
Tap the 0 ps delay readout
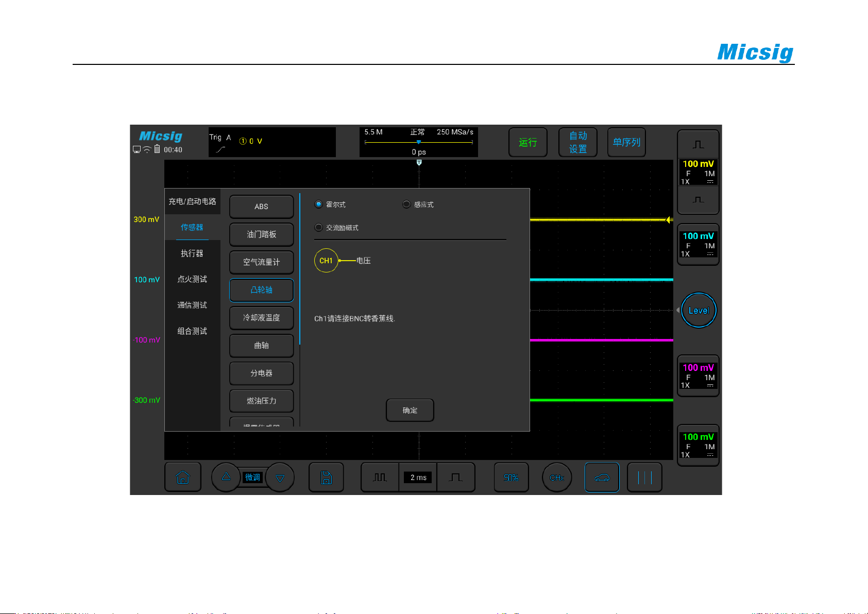[x=419, y=152]
